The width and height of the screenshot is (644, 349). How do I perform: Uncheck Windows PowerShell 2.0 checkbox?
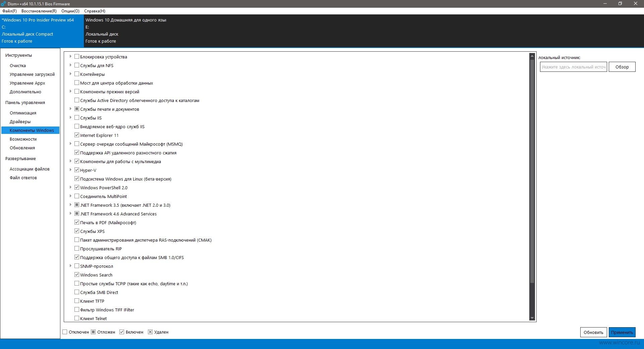(77, 187)
